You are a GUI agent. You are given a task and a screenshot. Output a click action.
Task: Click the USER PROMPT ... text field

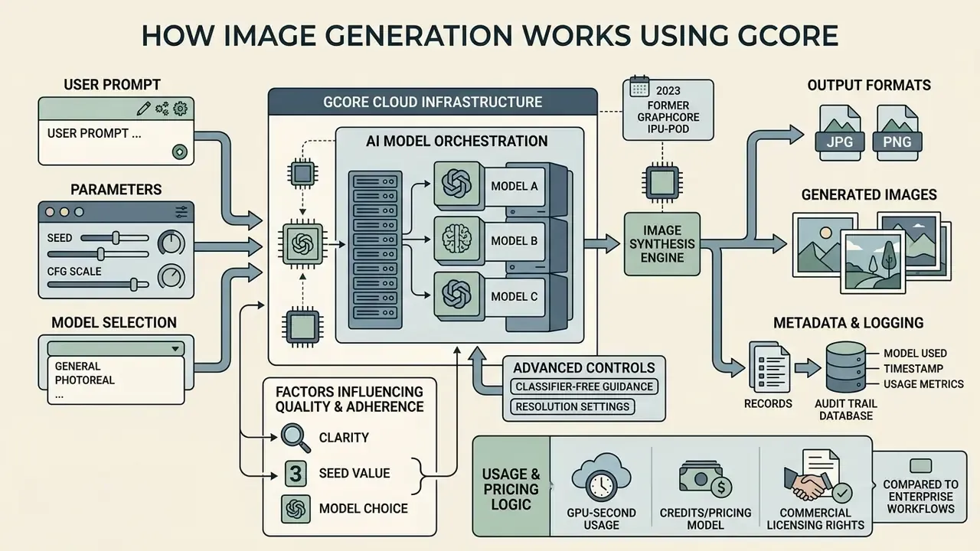(116, 142)
